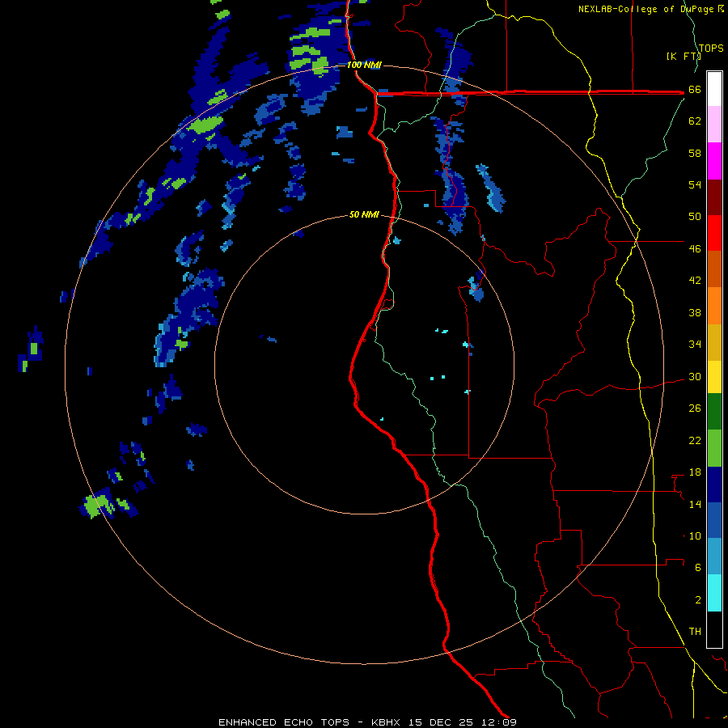Click the 54 value on the legend scale

(695, 184)
